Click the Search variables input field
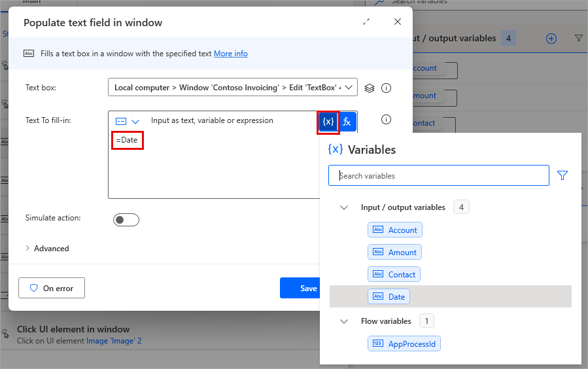Screen dimensions: 588x369 [439, 175]
